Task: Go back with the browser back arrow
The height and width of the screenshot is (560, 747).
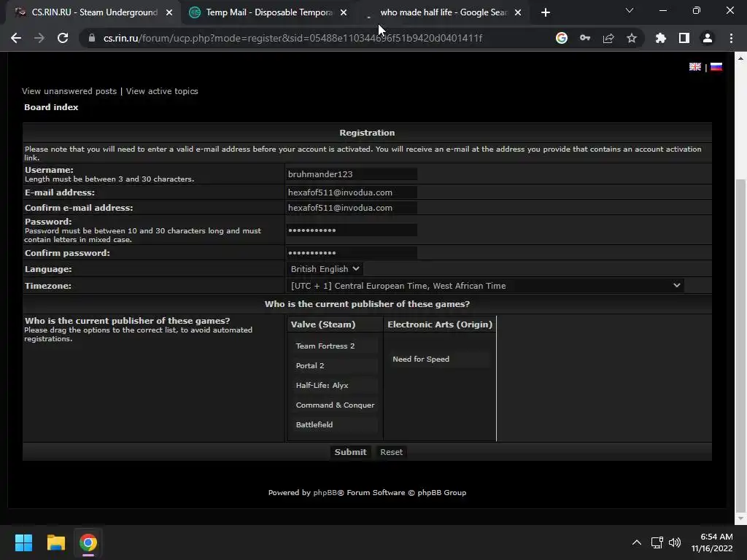Action: point(16,38)
